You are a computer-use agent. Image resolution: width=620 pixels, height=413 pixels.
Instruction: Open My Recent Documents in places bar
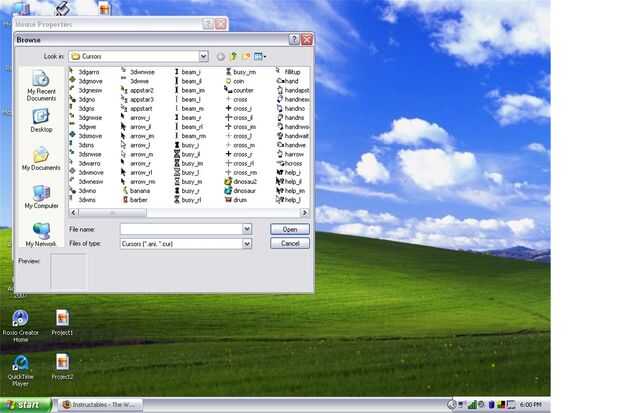[41, 85]
